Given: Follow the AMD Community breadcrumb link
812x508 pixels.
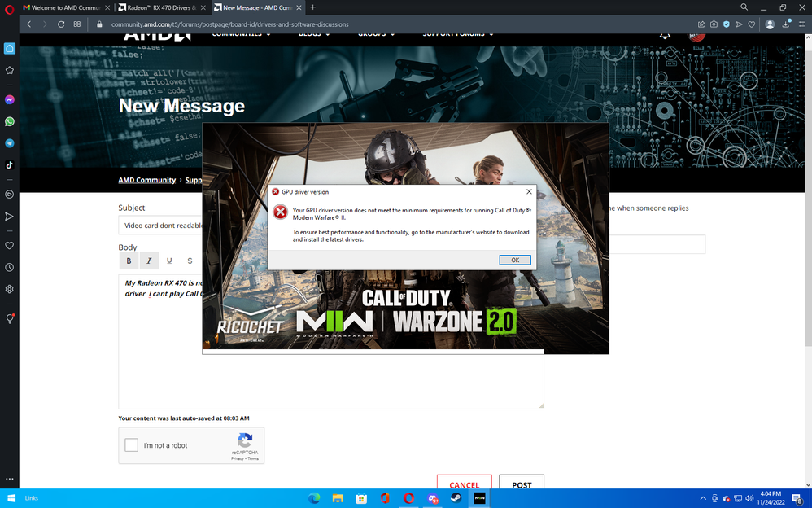Looking at the screenshot, I should (x=147, y=180).
